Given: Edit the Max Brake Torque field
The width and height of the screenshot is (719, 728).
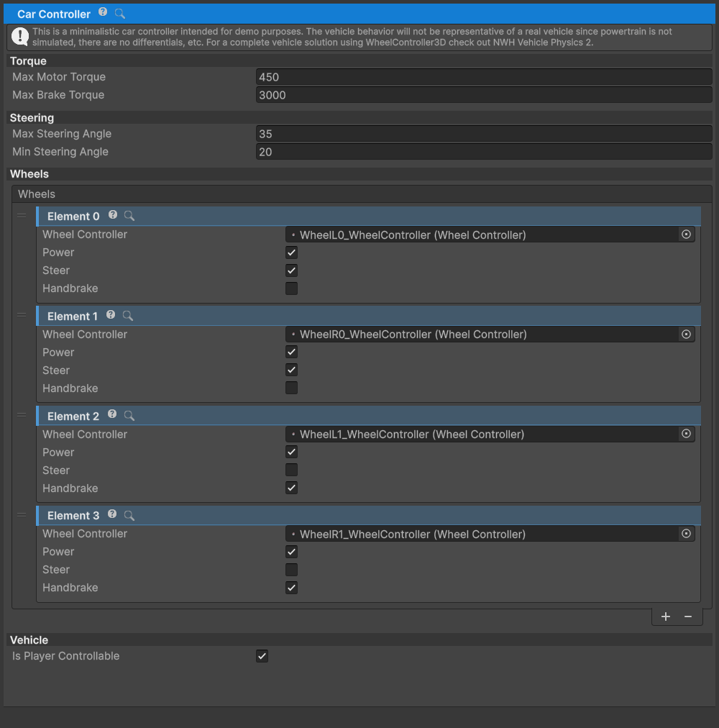Looking at the screenshot, I should click(x=484, y=95).
